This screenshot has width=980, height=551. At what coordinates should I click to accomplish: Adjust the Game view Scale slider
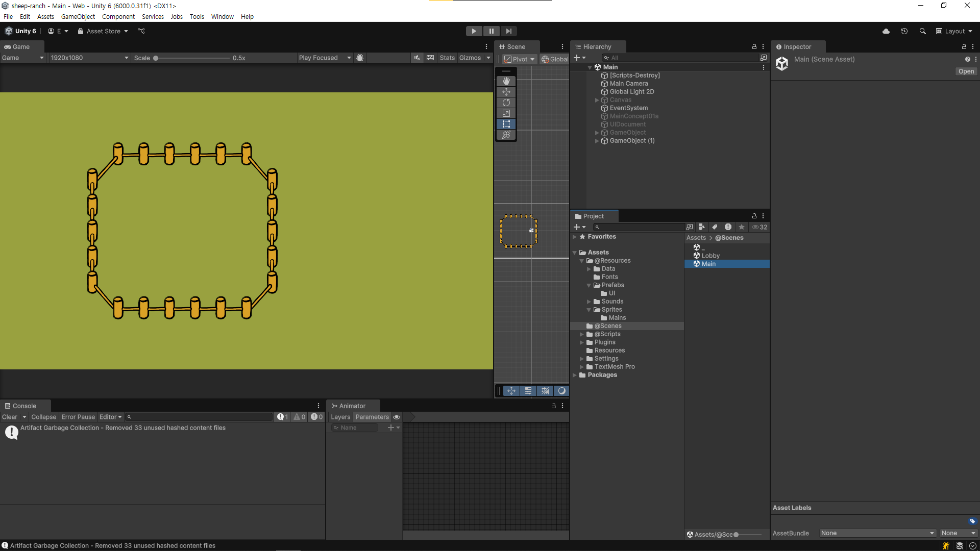click(x=156, y=58)
